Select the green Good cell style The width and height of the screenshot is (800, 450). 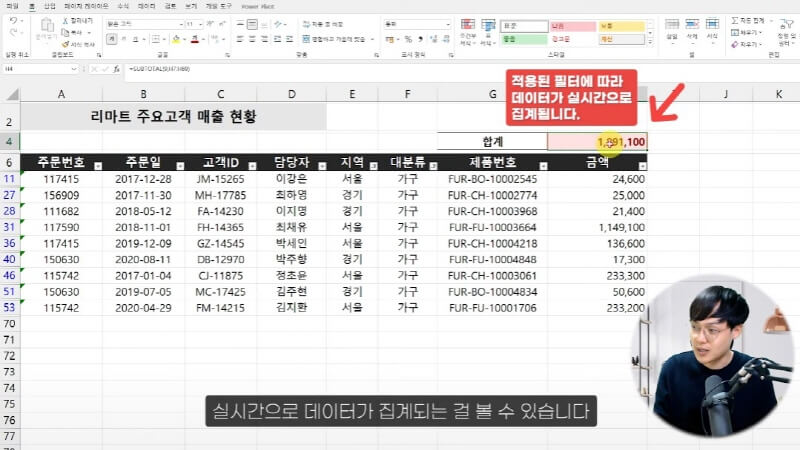(x=524, y=39)
